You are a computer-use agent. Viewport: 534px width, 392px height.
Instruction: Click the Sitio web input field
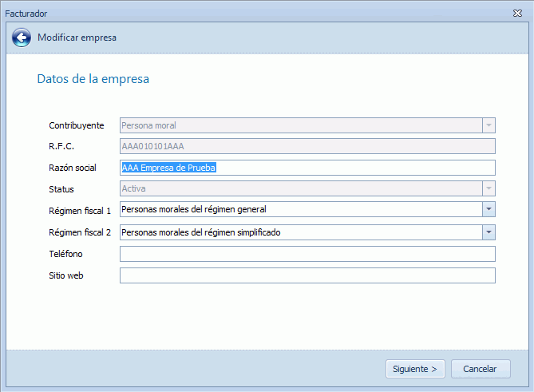click(307, 275)
